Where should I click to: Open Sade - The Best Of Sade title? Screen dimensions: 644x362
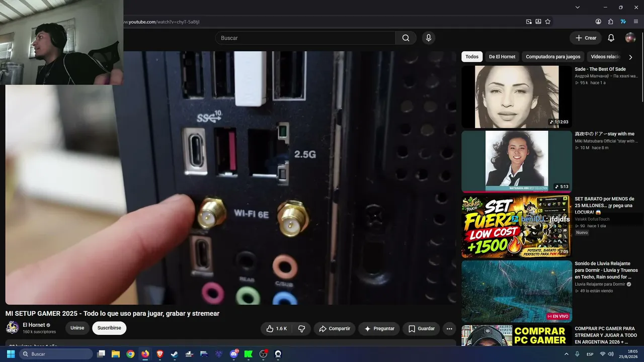[600, 69]
